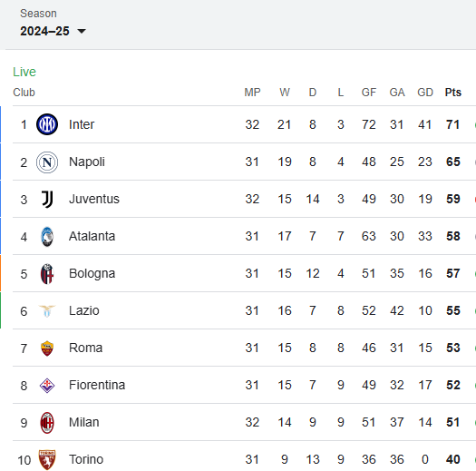This screenshot has height=471, width=476.
Task: Click the MP column header
Action: pos(252,92)
